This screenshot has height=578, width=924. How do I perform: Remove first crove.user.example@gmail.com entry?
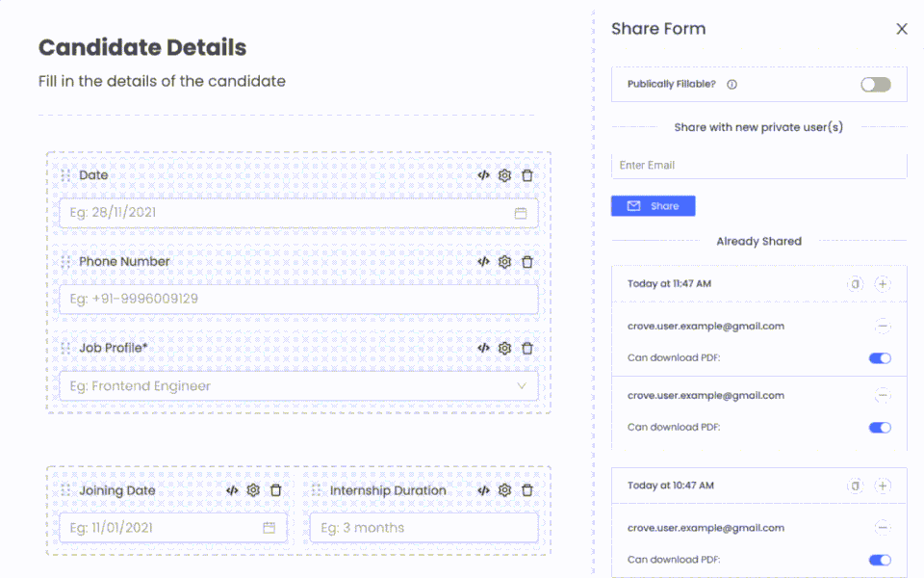pos(883,327)
